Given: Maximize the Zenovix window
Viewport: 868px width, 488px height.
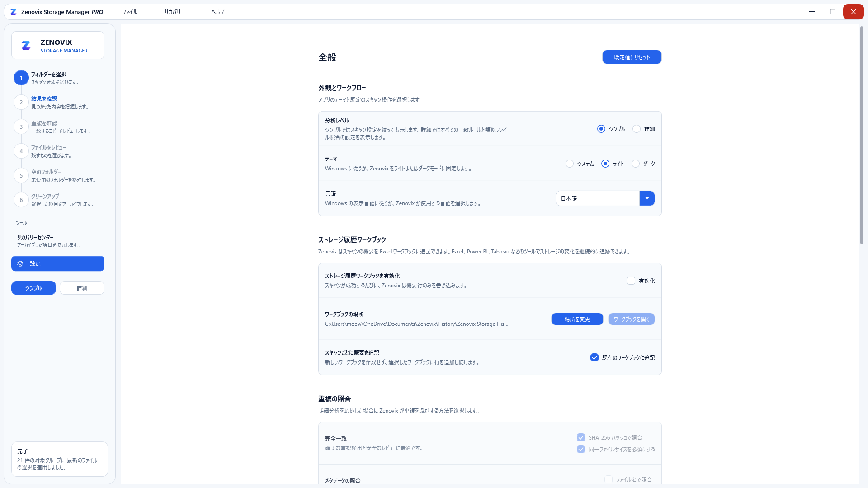Looking at the screenshot, I should coord(833,12).
